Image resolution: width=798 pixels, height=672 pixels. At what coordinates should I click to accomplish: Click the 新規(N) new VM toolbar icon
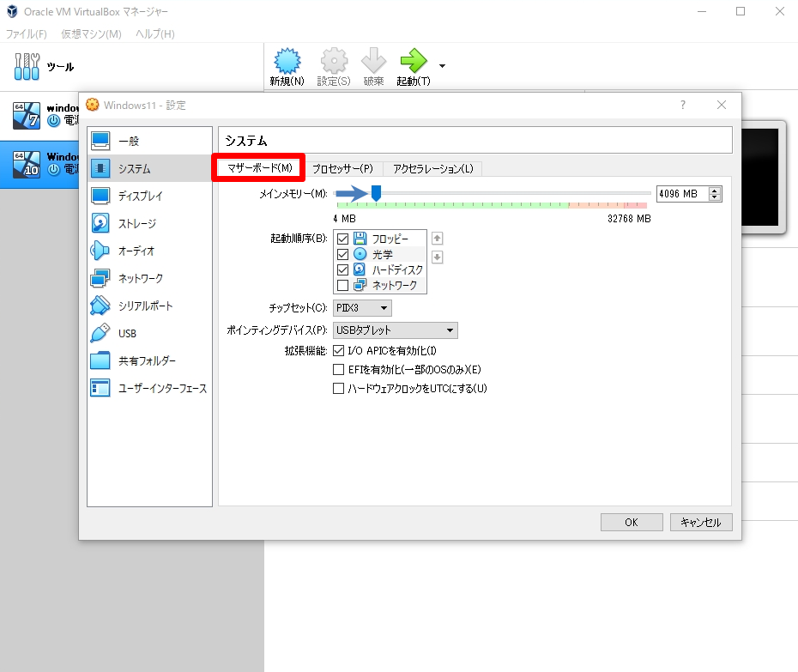click(x=287, y=61)
